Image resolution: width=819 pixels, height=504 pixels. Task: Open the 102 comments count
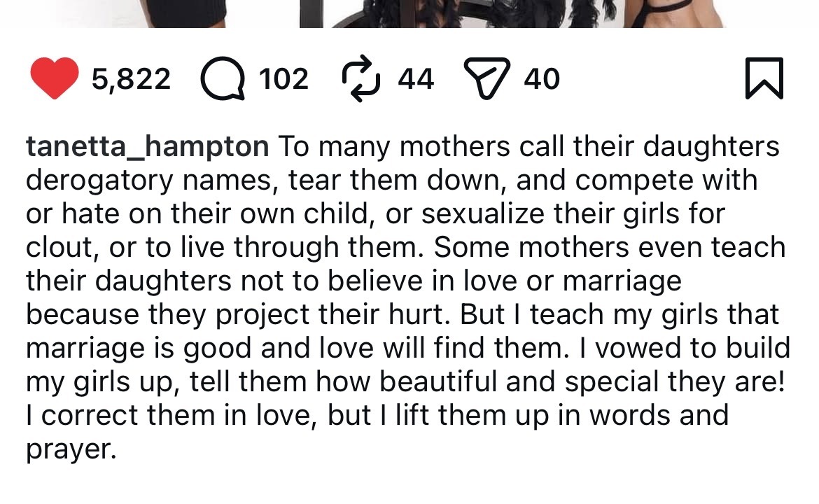coord(283,79)
